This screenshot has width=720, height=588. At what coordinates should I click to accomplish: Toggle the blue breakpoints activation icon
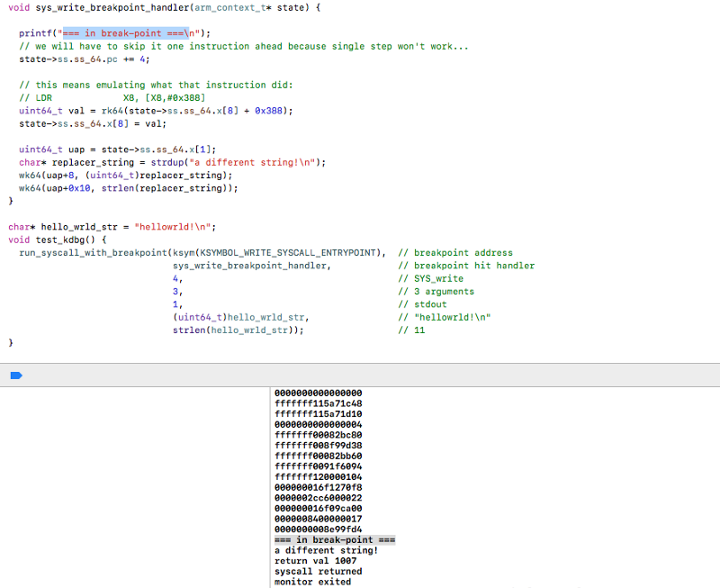coord(15,375)
